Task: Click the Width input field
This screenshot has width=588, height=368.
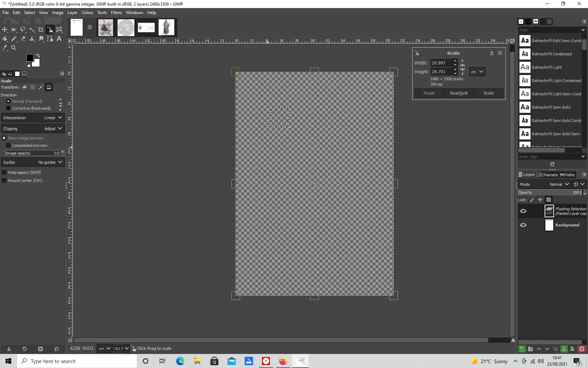Action: point(442,63)
